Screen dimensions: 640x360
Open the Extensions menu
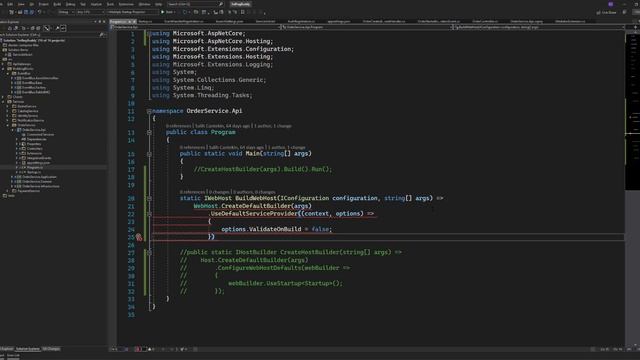(126, 4)
